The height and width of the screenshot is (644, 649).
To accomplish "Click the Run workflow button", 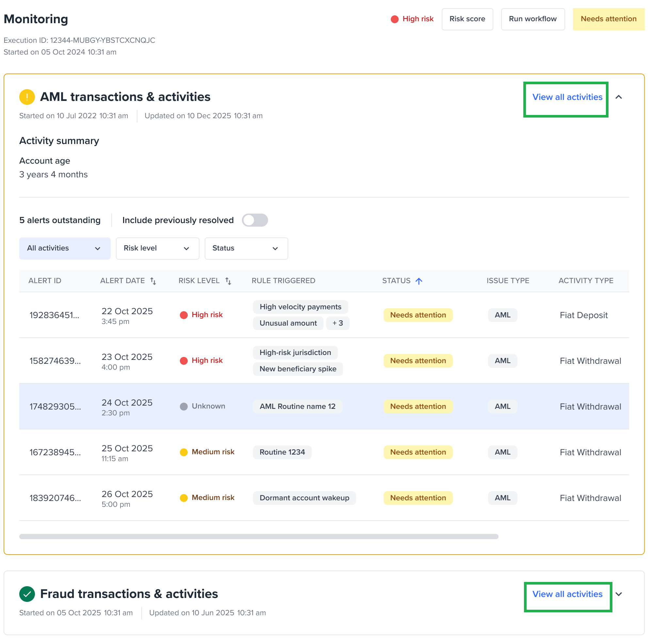I will (533, 19).
